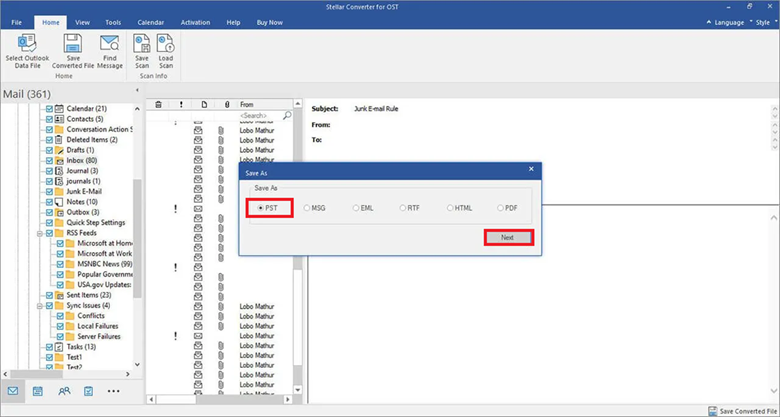Uncheck Contacts (5) checkbox
The width and height of the screenshot is (780, 417).
[x=49, y=119]
